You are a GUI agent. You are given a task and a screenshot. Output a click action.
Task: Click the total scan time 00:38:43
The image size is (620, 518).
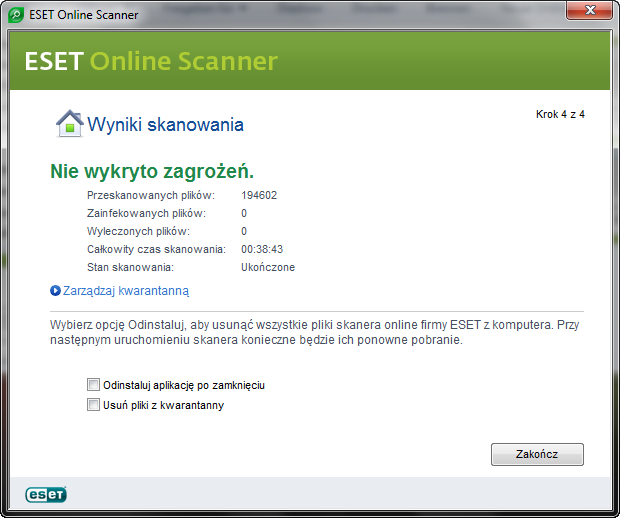point(262,249)
